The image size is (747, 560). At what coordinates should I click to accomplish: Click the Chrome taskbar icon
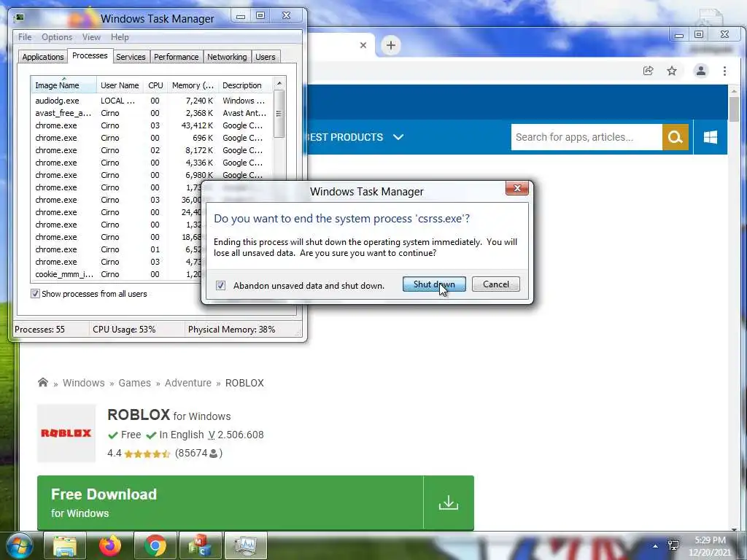click(155, 546)
